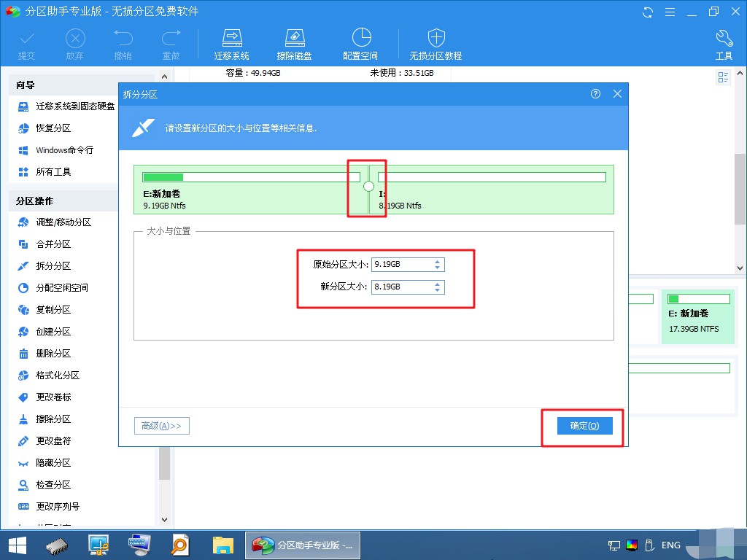This screenshot has height=560, width=747.
Task: Select 复制分区 operation
Action: coord(44,310)
